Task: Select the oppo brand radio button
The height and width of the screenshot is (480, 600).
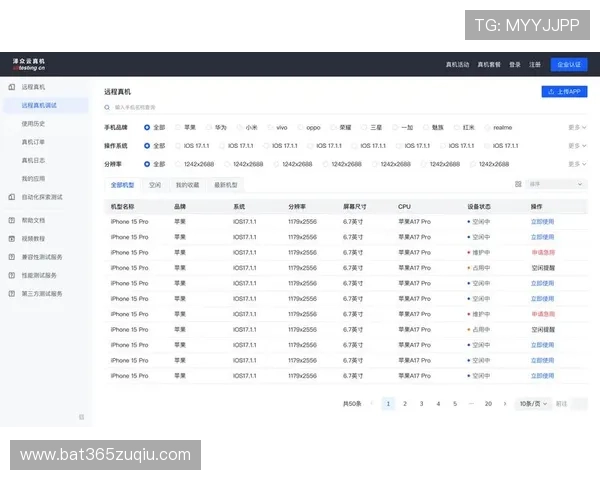Action: pyautogui.click(x=301, y=128)
